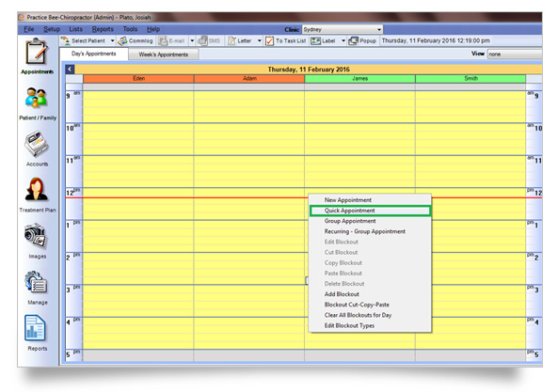558x392 pixels.
Task: Switch to Day's Appointments tab
Action: pyautogui.click(x=93, y=54)
